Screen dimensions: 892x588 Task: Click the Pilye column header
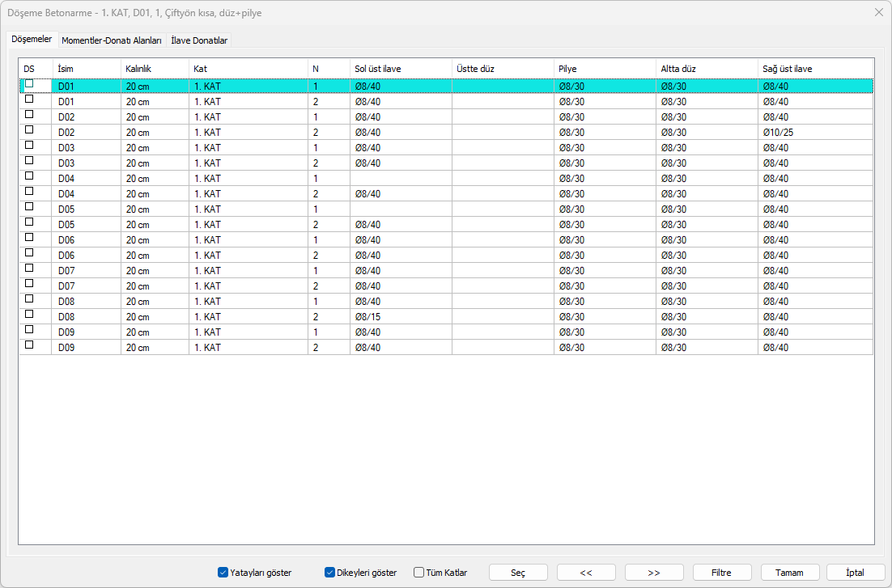(604, 69)
